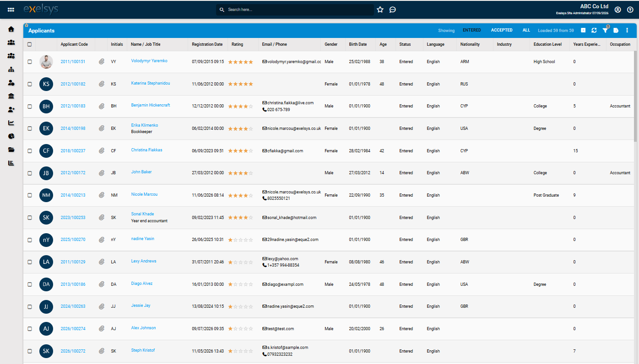Show ENTERED applicants
Image resolution: width=639 pixels, height=364 pixels.
(472, 30)
